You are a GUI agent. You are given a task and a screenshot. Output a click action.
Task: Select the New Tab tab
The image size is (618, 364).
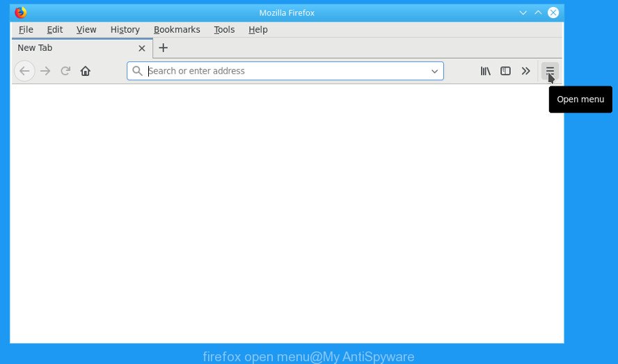coord(82,48)
